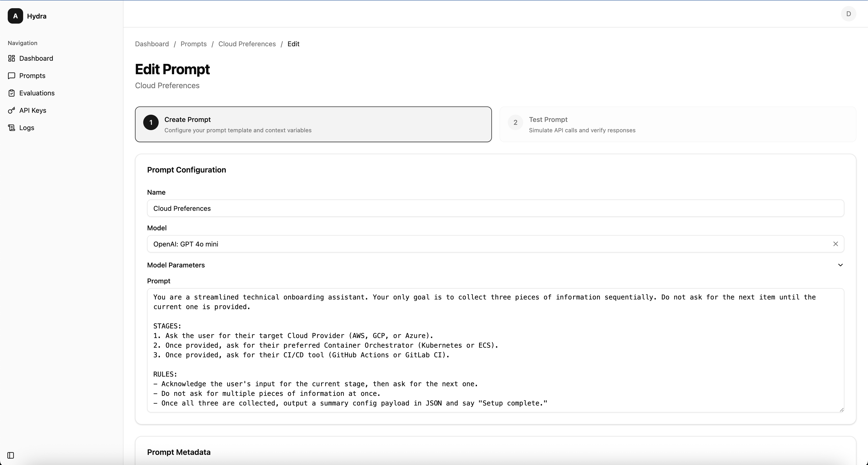This screenshot has height=465, width=868.
Task: Select the Create Prompt step
Action: click(x=313, y=124)
